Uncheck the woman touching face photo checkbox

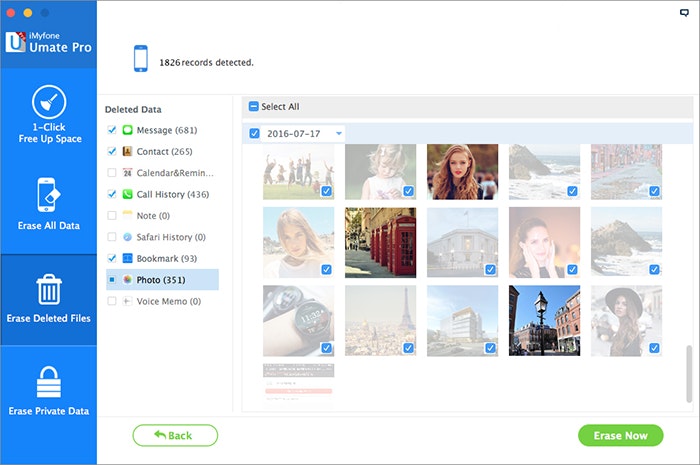pyautogui.click(x=572, y=270)
